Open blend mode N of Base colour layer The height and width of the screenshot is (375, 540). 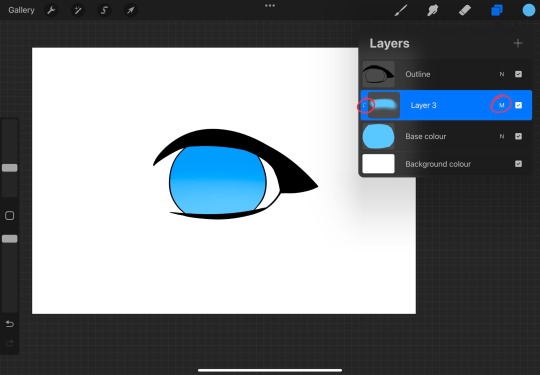pos(502,136)
